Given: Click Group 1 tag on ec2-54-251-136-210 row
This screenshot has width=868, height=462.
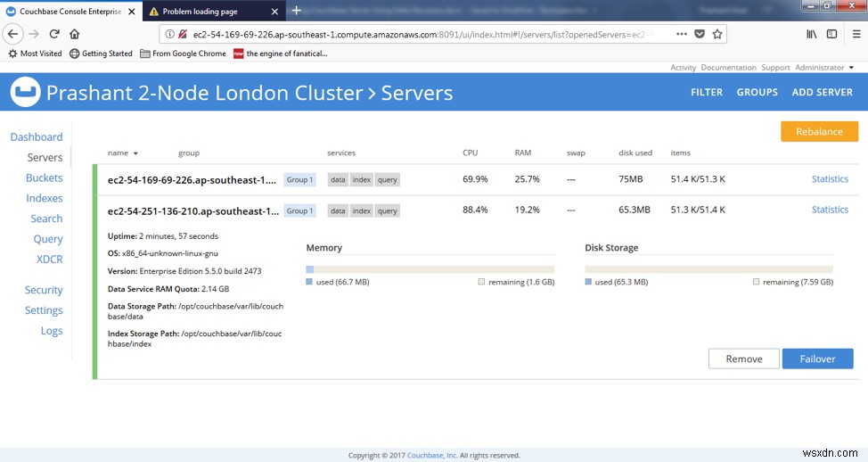Looking at the screenshot, I should pyautogui.click(x=299, y=210).
